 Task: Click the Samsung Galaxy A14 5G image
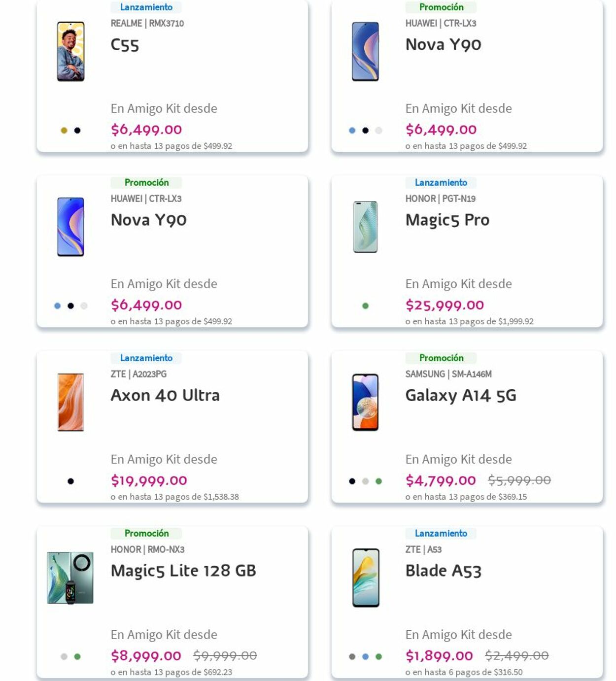[365, 402]
